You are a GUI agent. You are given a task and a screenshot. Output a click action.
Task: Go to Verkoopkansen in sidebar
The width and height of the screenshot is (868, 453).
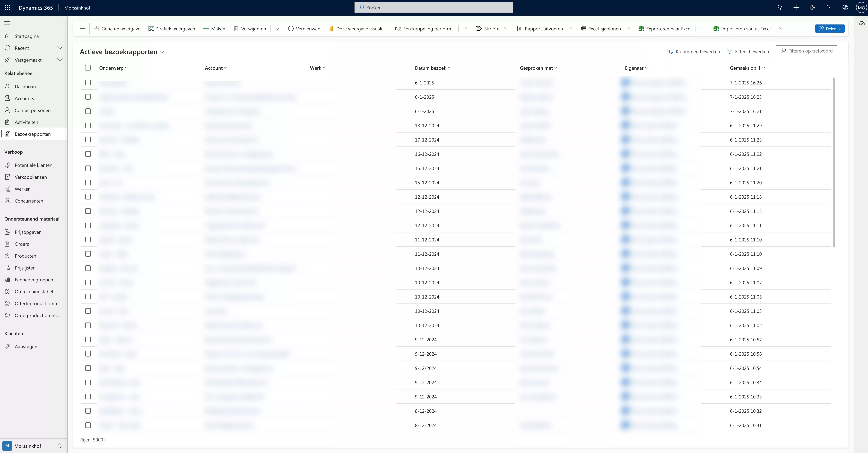click(31, 177)
